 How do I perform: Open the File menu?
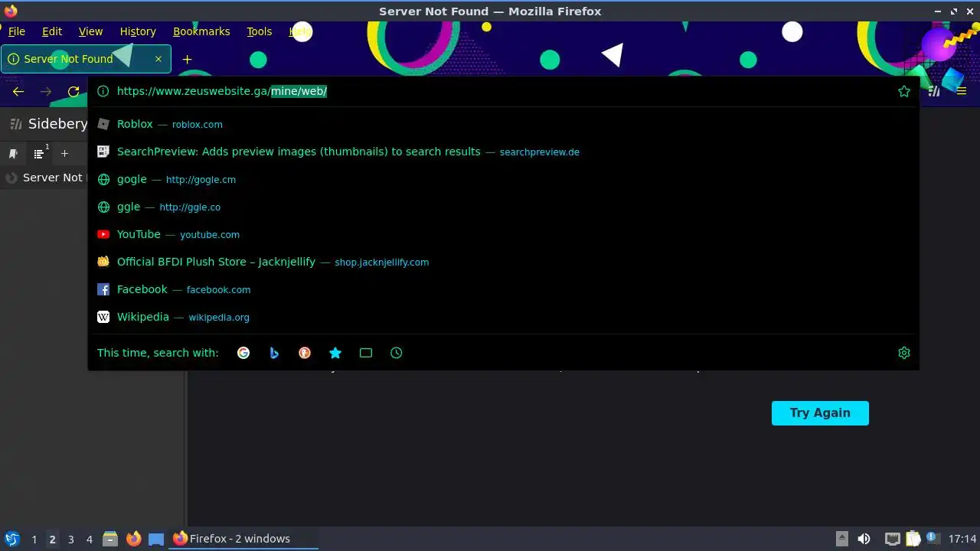(x=17, y=31)
